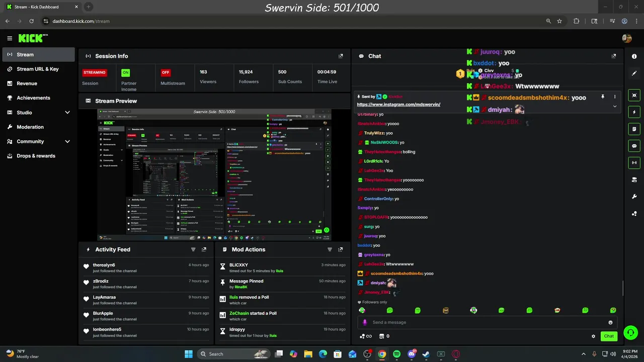Click the Partner Income ON badge
This screenshot has width=644, height=362.
point(125,72)
